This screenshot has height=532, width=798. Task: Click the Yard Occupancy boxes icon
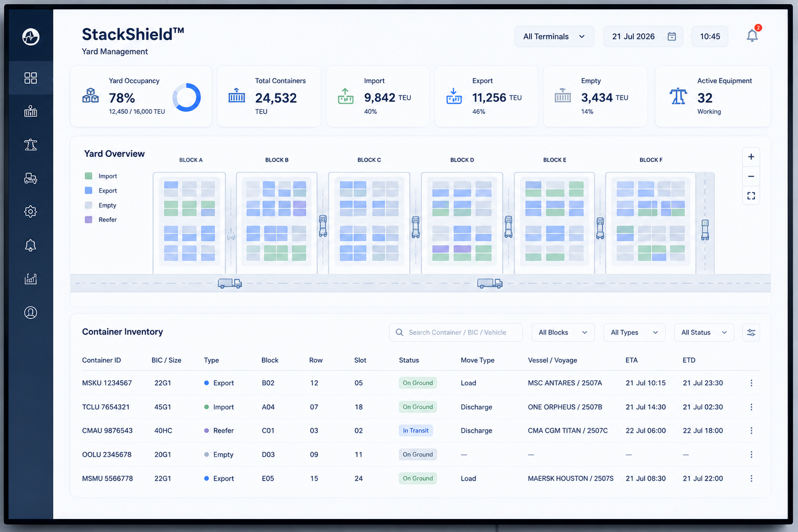90,96
